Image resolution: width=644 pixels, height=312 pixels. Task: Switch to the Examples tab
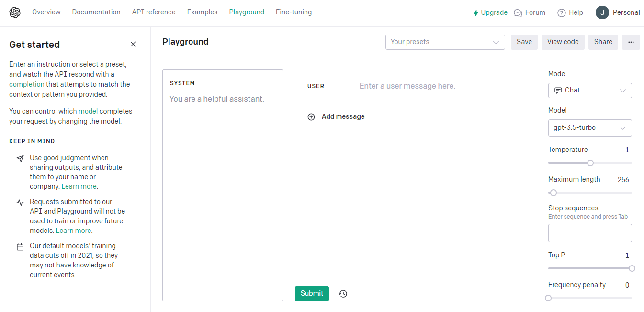(x=202, y=12)
